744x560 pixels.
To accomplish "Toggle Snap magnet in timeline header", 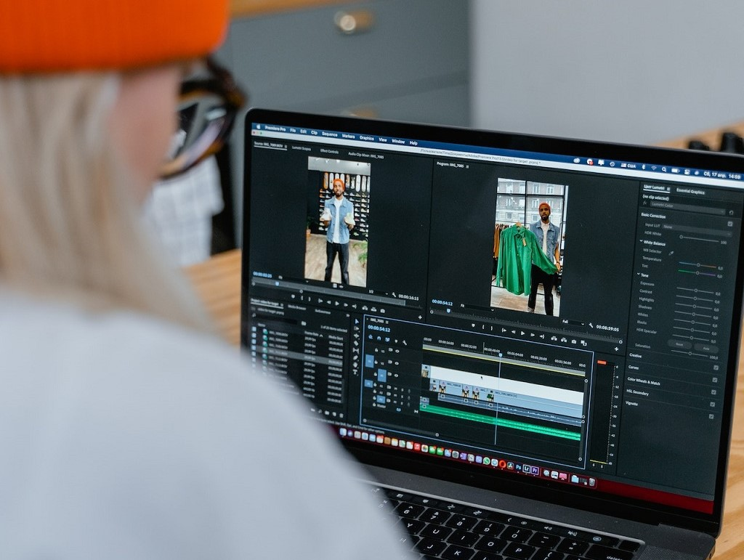I will tap(379, 338).
